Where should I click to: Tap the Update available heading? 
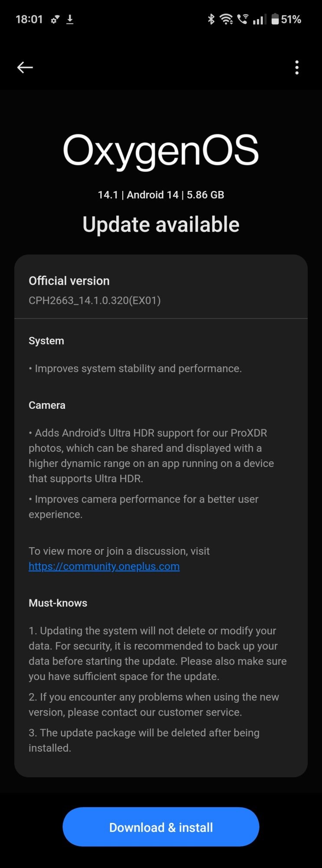pos(161,224)
